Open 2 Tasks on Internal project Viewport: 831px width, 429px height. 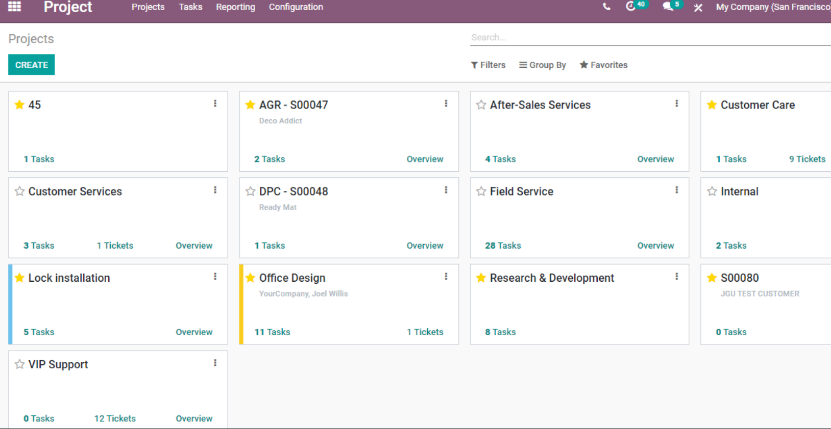pyautogui.click(x=731, y=246)
